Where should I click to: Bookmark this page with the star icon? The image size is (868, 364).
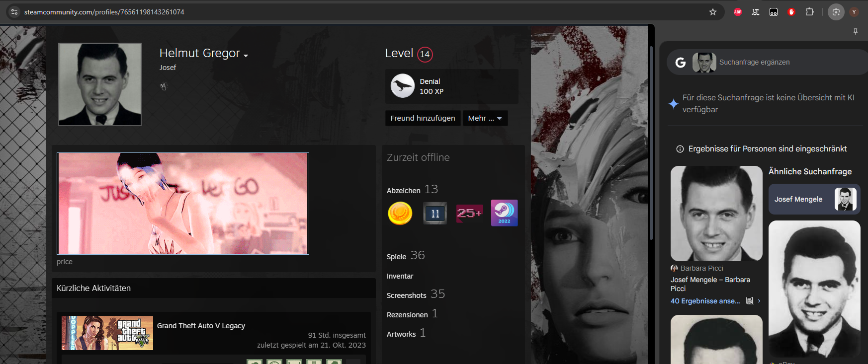tap(713, 12)
